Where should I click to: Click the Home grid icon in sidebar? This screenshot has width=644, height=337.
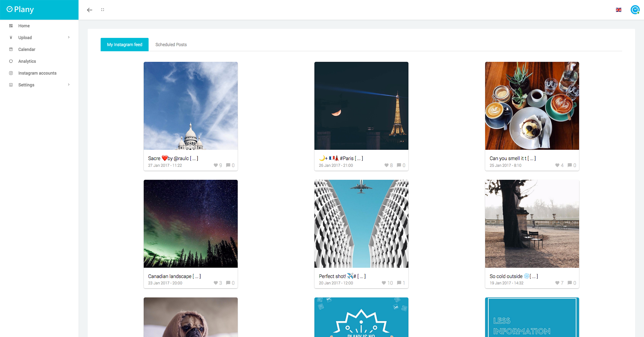coord(11,26)
